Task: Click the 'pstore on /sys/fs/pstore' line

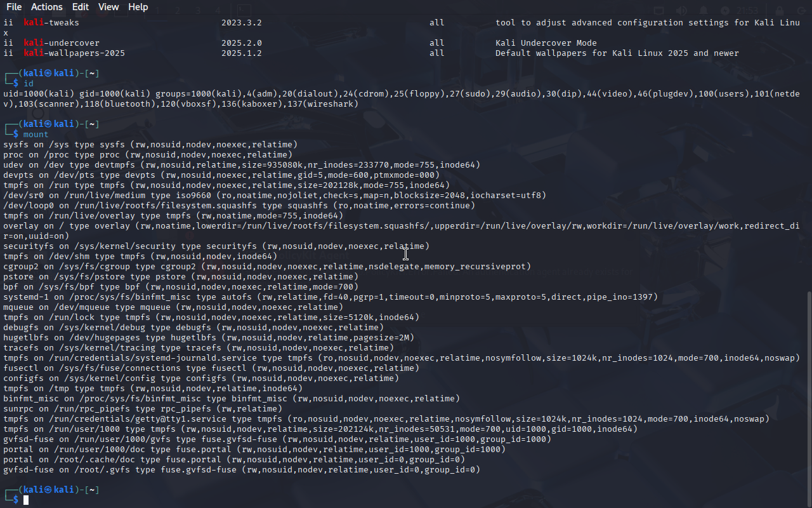Action: 181,277
